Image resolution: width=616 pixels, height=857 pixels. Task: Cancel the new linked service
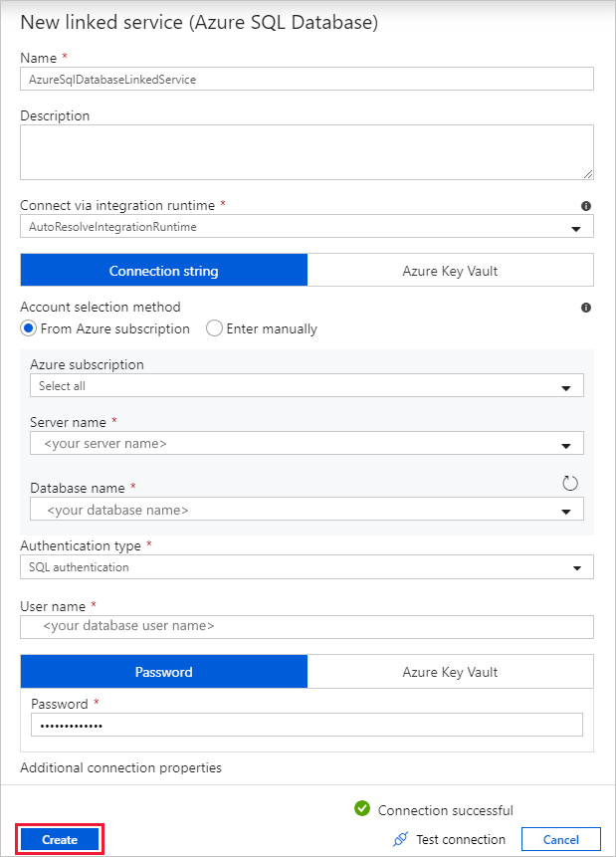point(560,839)
